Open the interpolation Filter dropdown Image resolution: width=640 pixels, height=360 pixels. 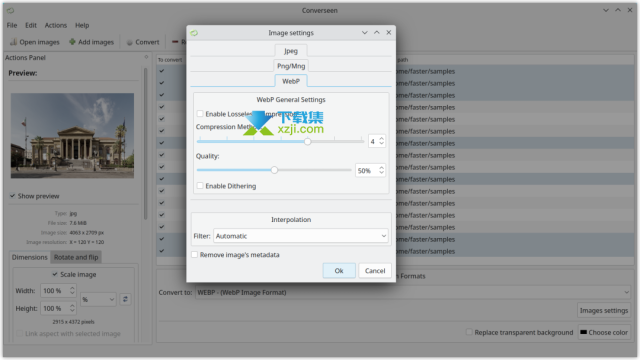pyautogui.click(x=300, y=236)
